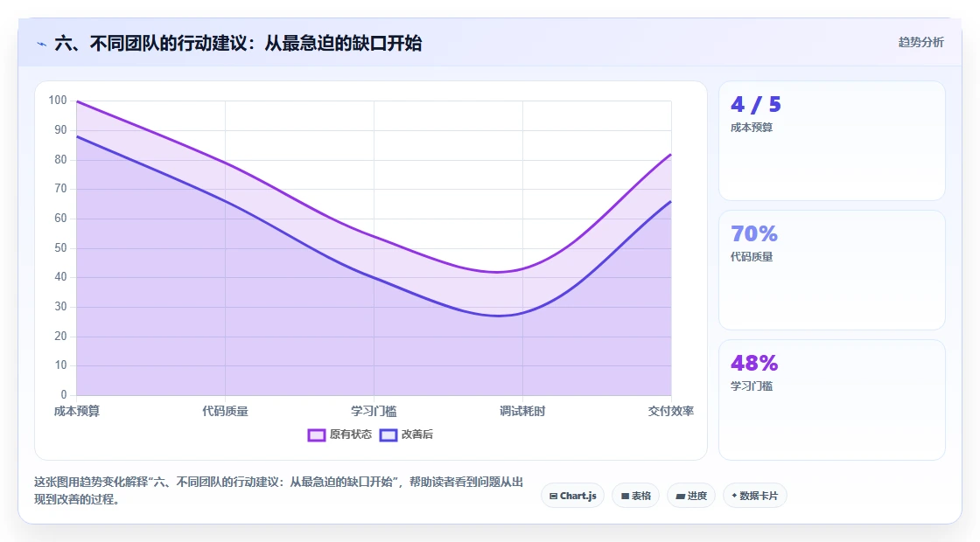The width and height of the screenshot is (980, 542).
Task: Click the 100 y-axis value
Action: coord(58,101)
